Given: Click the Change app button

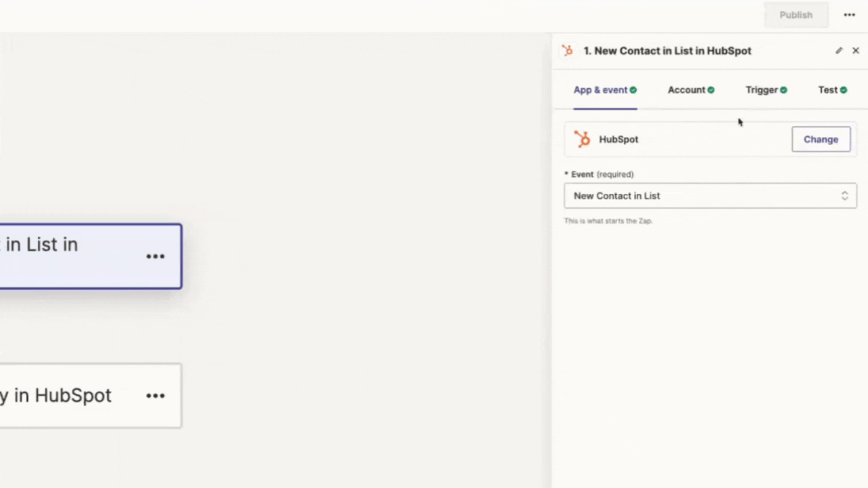Looking at the screenshot, I should [821, 139].
